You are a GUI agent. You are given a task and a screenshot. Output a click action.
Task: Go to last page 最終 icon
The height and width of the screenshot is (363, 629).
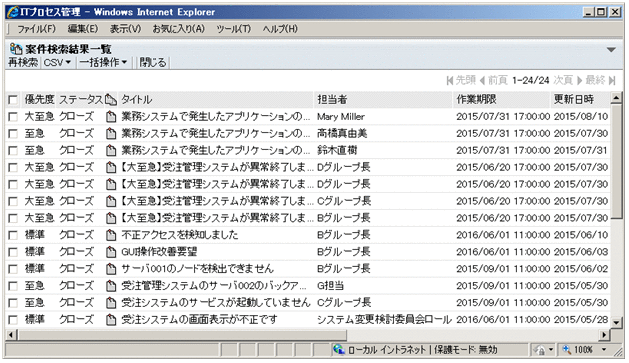612,81
